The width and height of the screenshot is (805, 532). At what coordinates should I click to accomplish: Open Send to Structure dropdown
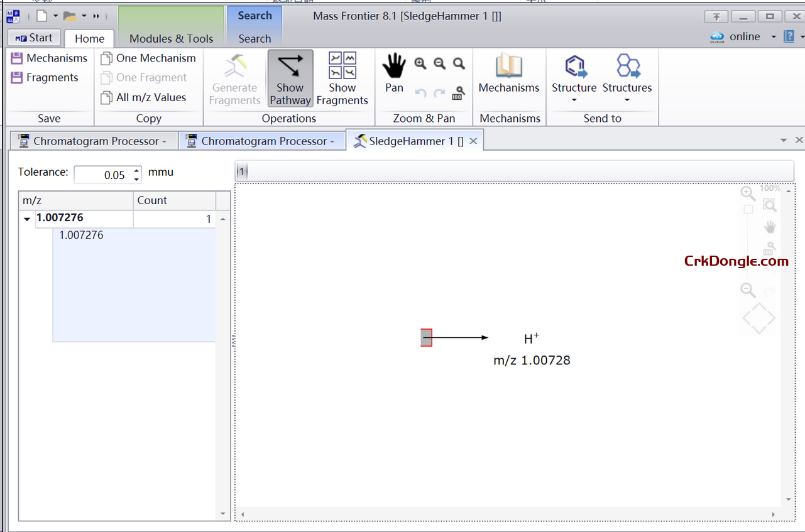574,100
